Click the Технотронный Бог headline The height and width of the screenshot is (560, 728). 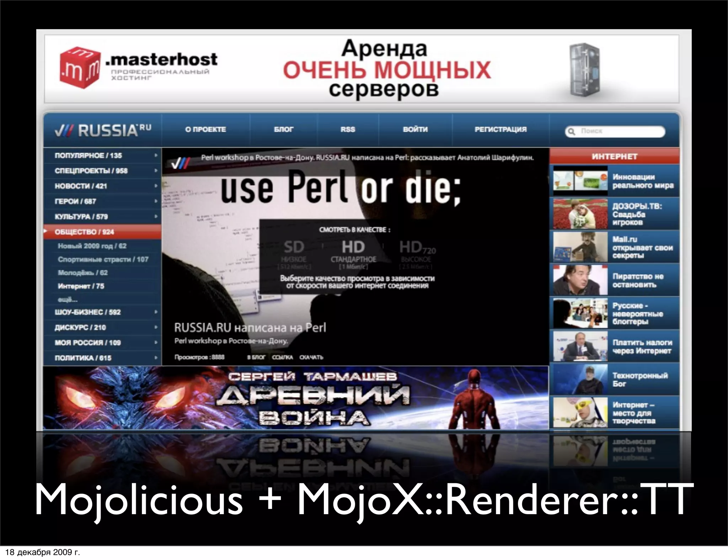640,379
